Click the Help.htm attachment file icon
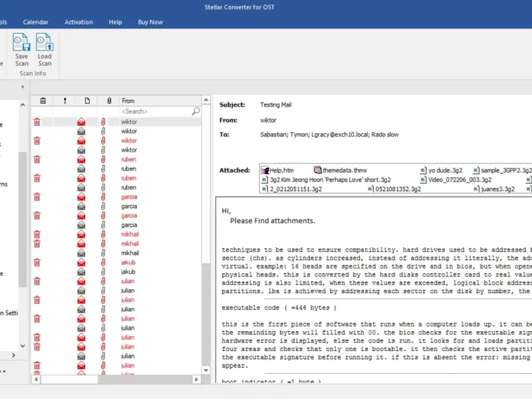The height and width of the screenshot is (399, 532). point(265,170)
